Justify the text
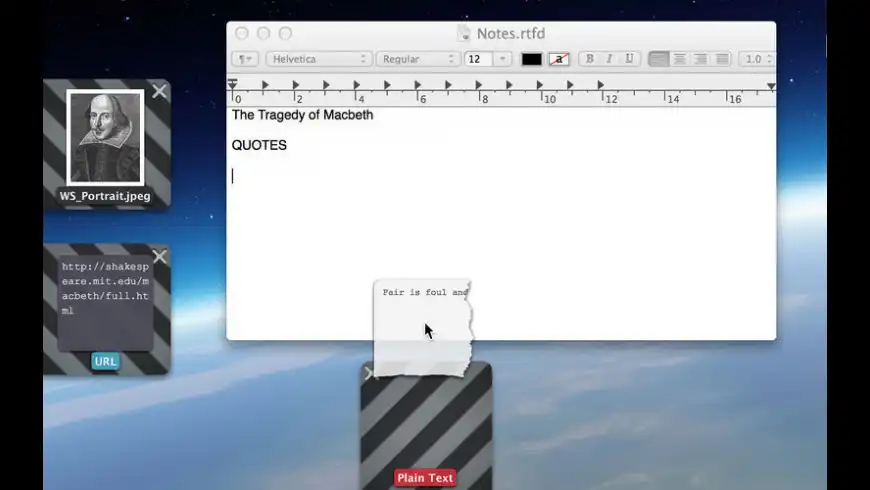 [722, 59]
